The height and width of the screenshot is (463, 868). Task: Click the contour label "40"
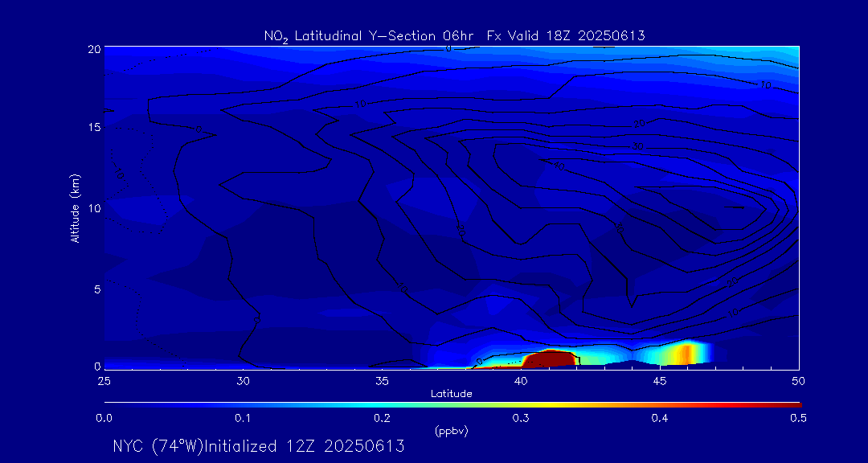pyautogui.click(x=559, y=166)
